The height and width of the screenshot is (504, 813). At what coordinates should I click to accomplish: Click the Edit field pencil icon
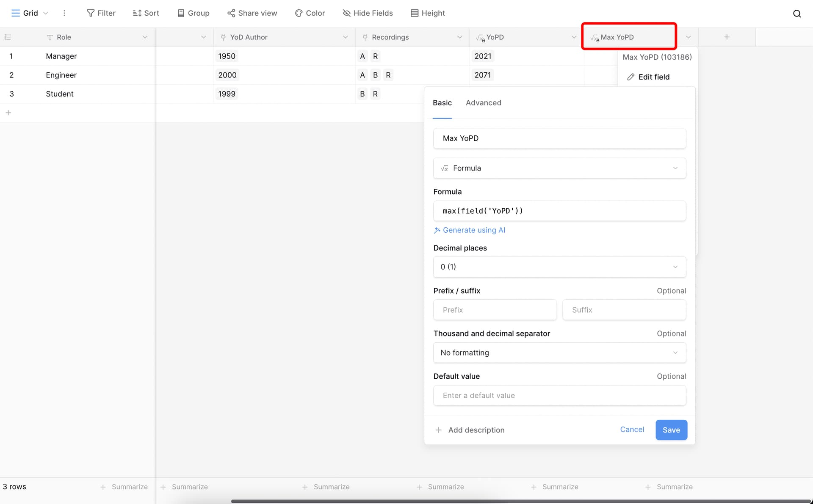click(x=630, y=77)
